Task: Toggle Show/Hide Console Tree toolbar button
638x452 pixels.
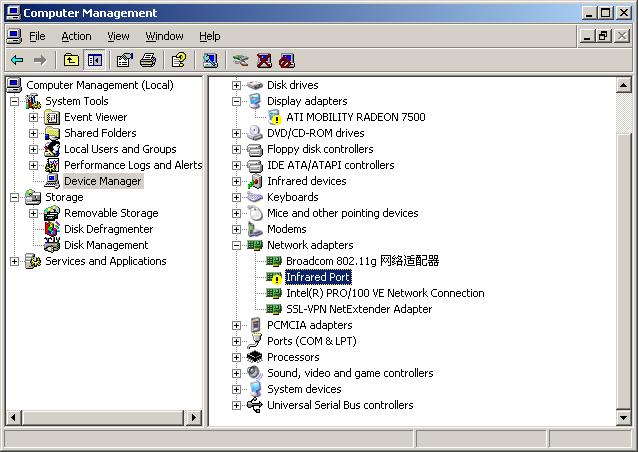Action: click(94, 60)
